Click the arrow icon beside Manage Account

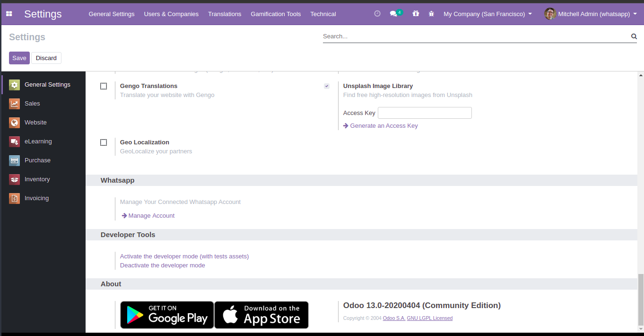[124, 216]
